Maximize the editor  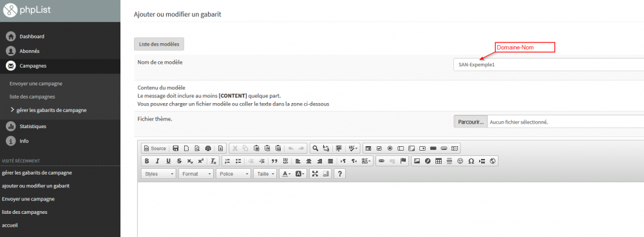pos(315,174)
